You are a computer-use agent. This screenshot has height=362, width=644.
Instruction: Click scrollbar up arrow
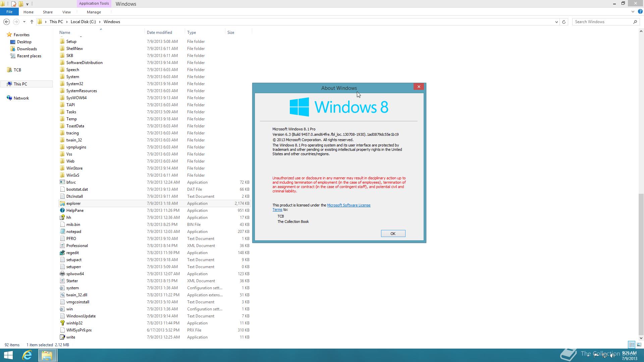[641, 32]
